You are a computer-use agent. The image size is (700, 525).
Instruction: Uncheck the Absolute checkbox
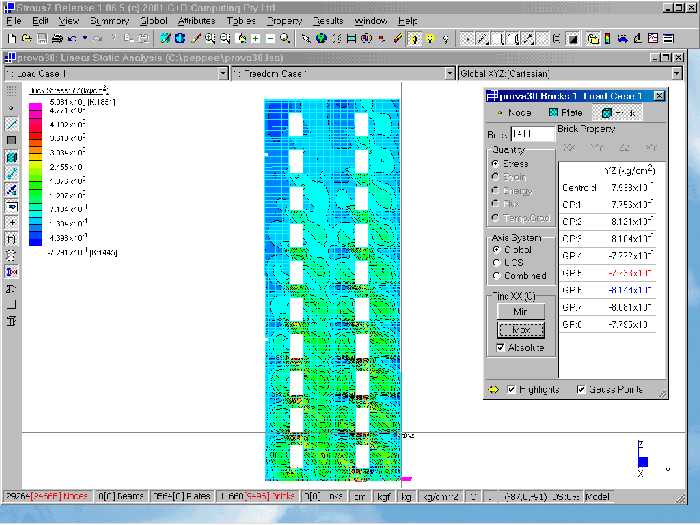[x=502, y=347]
